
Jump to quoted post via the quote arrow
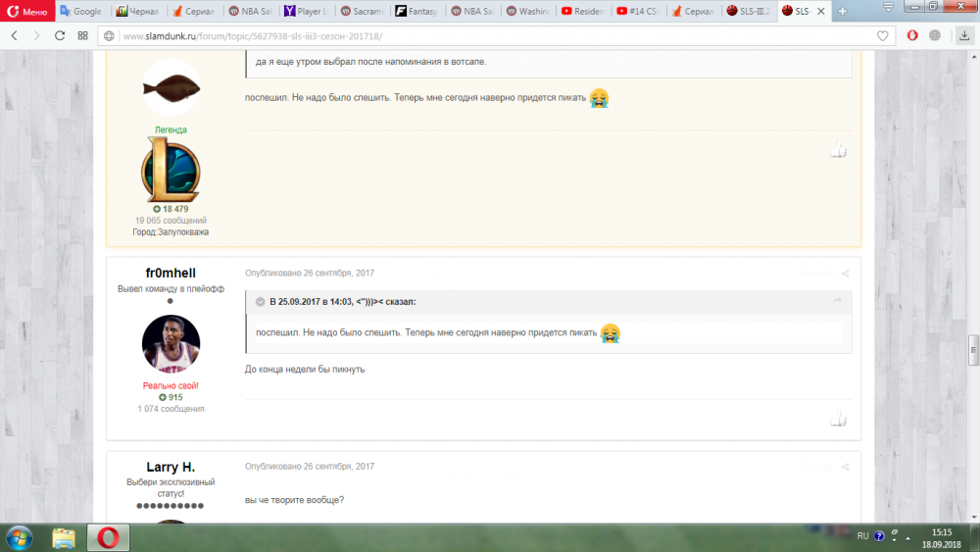[x=837, y=301]
